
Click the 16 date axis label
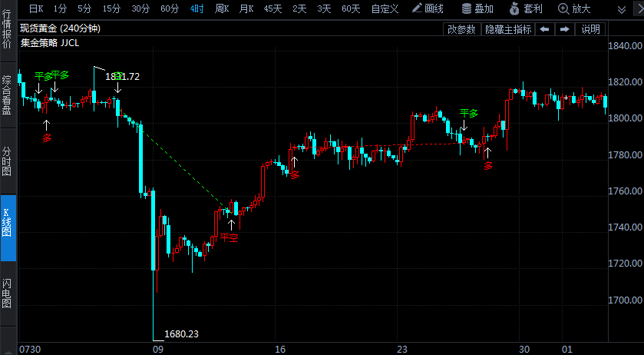pyautogui.click(x=280, y=350)
